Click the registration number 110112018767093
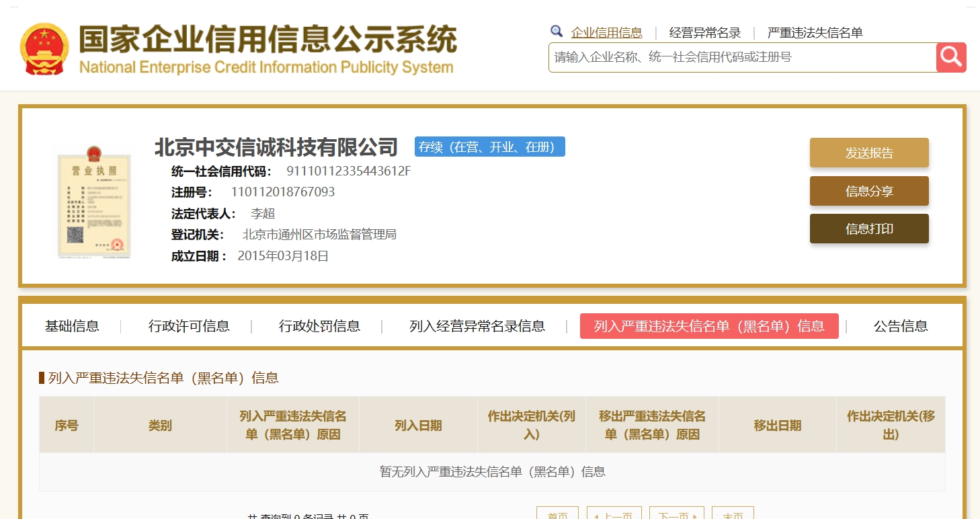980x519 pixels. coord(282,192)
